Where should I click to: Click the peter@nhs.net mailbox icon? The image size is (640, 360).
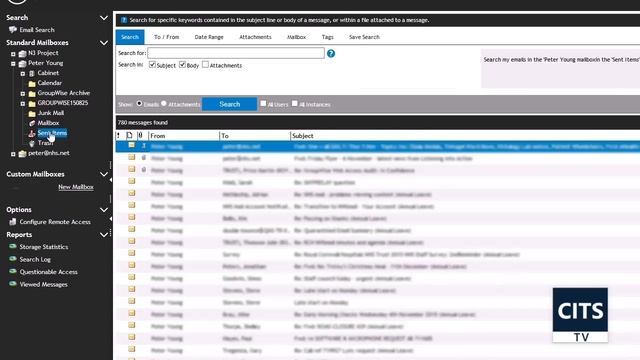pyautogui.click(x=22, y=153)
